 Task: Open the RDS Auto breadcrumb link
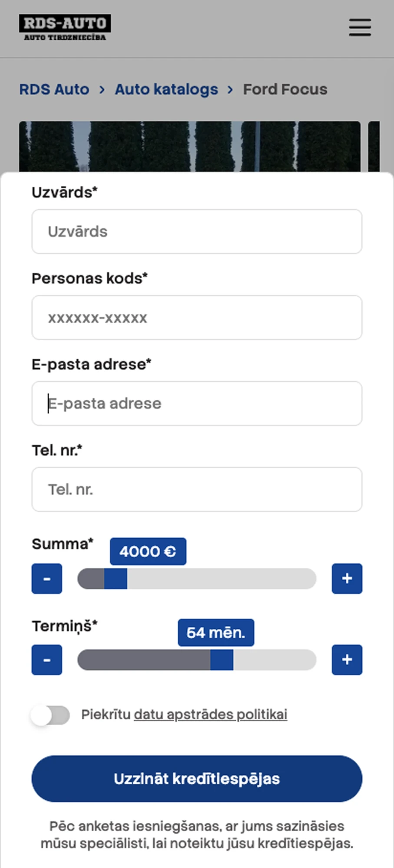click(54, 89)
